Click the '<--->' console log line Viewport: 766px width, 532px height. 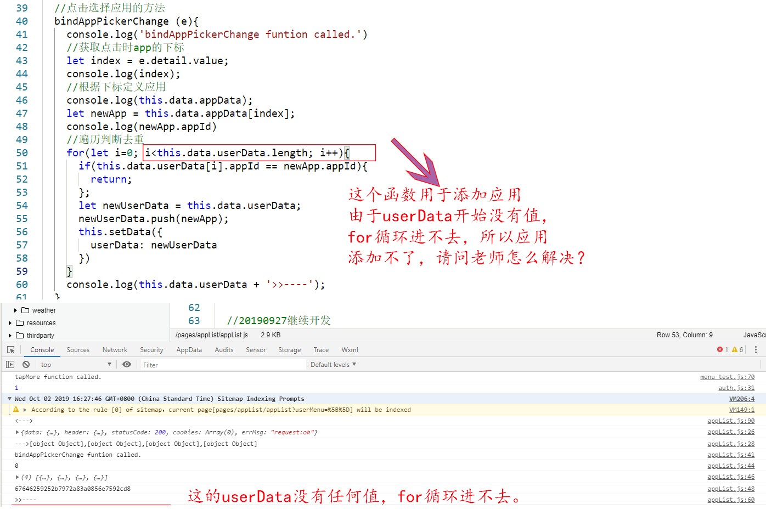24,421
